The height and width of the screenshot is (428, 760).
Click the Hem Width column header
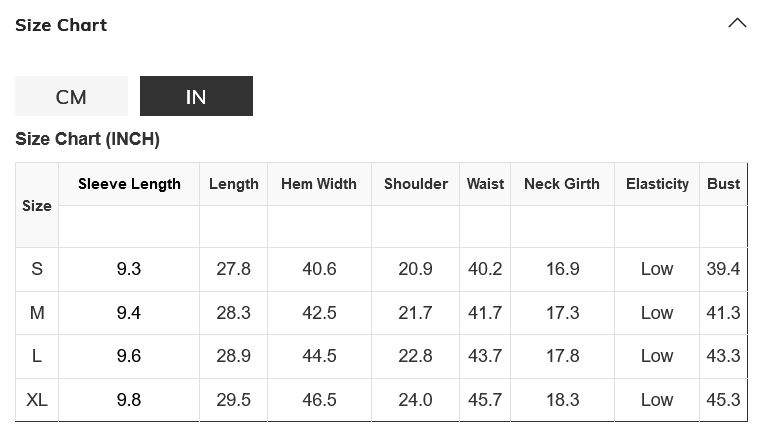[x=319, y=184]
